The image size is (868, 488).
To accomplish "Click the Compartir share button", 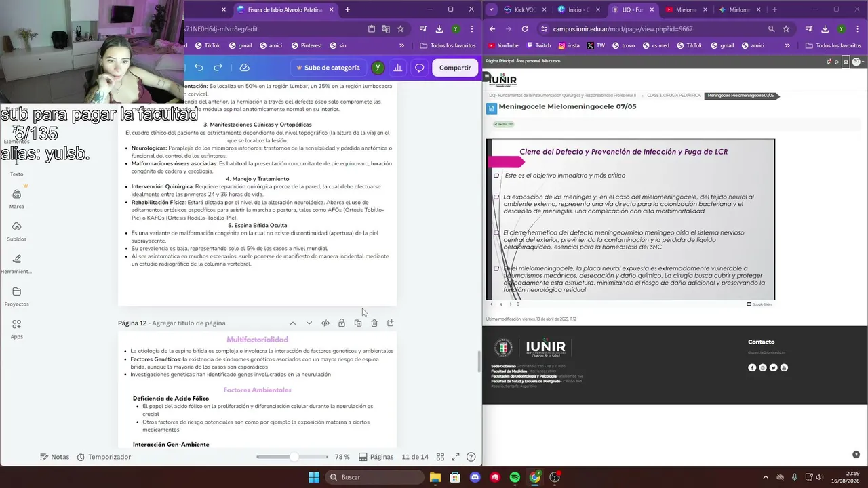I will point(455,68).
